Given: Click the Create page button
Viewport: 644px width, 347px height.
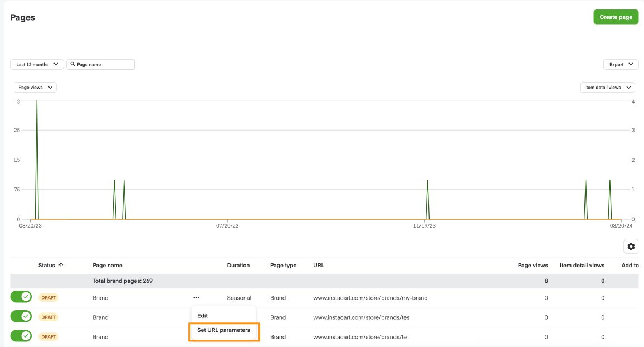Looking at the screenshot, I should 616,17.
